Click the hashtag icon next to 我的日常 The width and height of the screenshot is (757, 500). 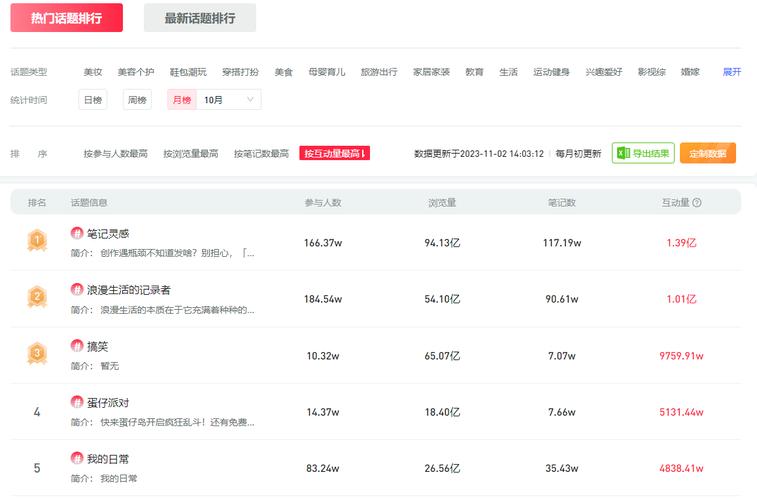pos(77,458)
